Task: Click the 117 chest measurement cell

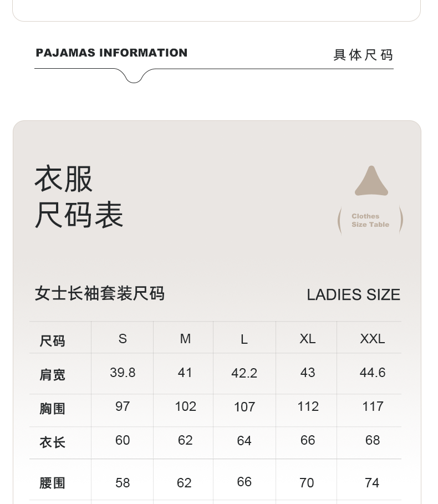Action: click(x=373, y=407)
